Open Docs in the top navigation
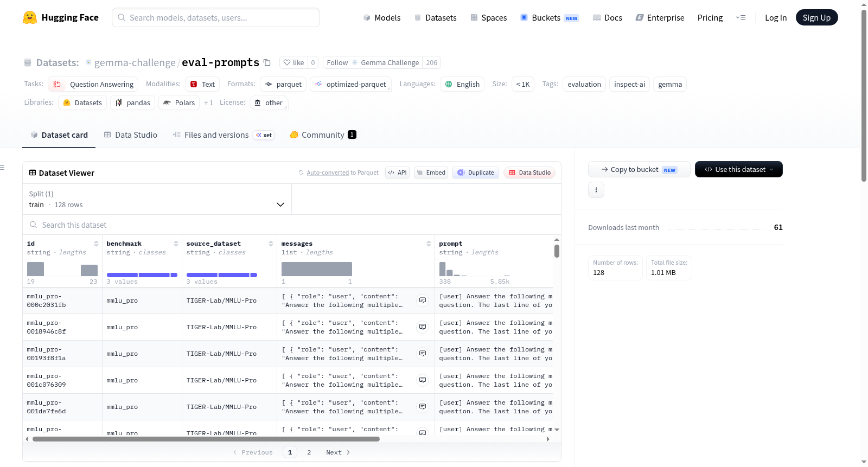 tap(608, 17)
